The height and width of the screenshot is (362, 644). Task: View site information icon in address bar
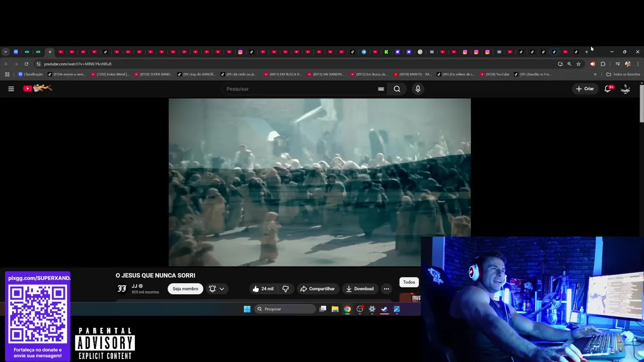[x=39, y=64]
